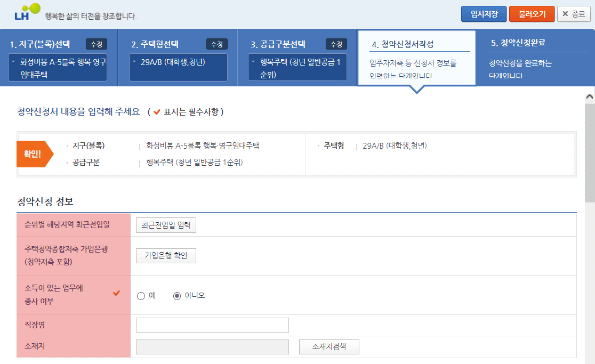Click the LH logo icon

click(x=27, y=12)
